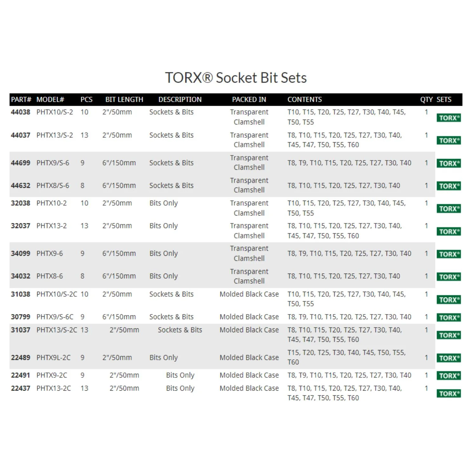Select model PHTX13/S-2C

pyautogui.click(x=56, y=330)
